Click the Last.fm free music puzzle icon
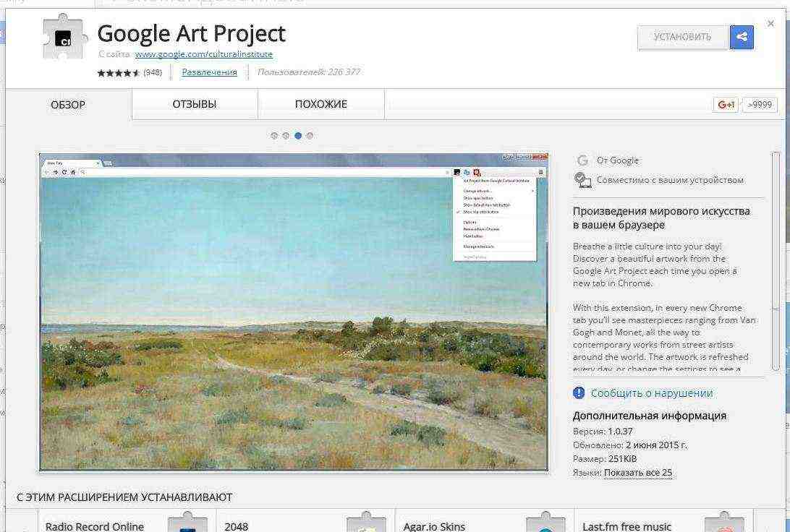790x532 pixels. click(x=724, y=522)
